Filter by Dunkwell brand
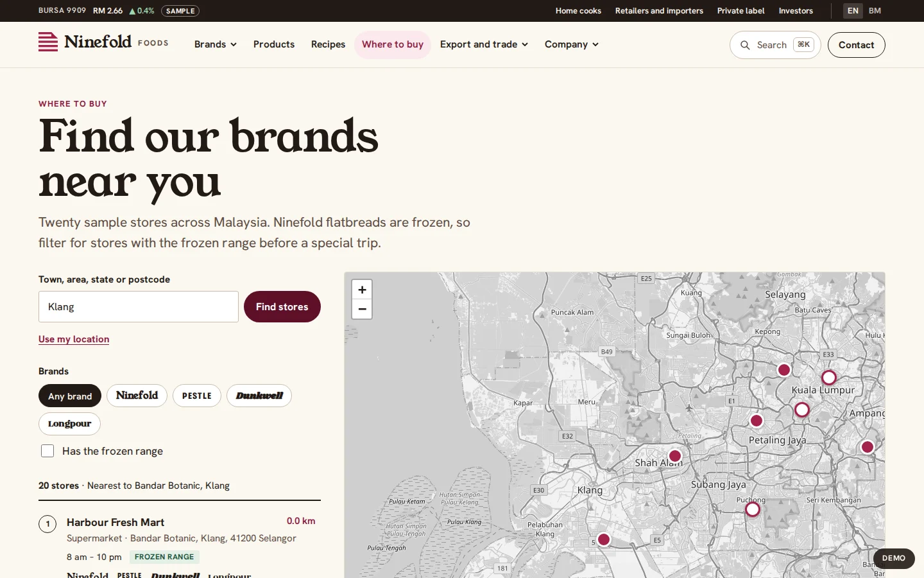Image resolution: width=924 pixels, height=578 pixels. 259,396
